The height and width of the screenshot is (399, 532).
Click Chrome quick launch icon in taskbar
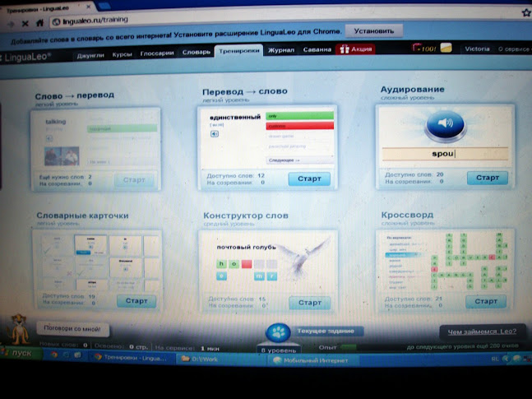54,355
